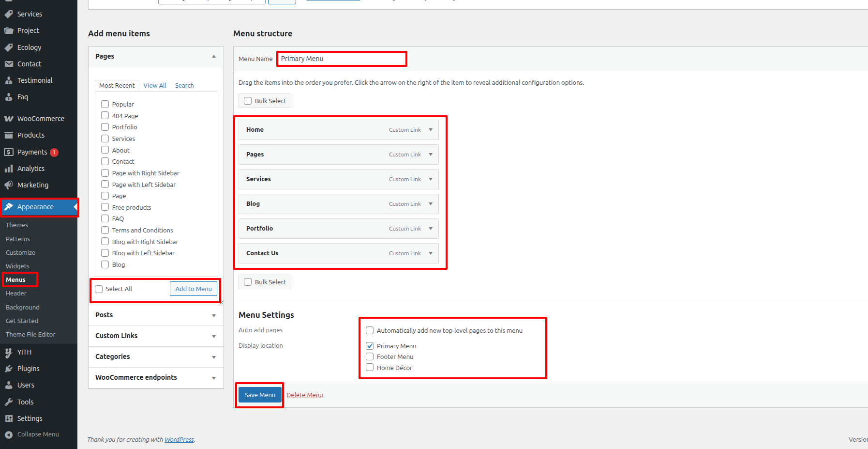Screen dimensions: 868x449
Task: Enable the Footer Menu display location
Action: [370, 356]
